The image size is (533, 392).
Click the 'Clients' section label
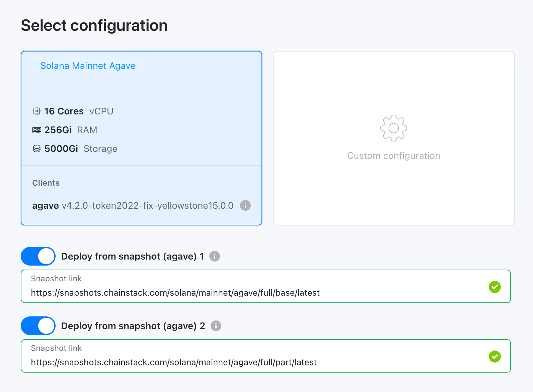click(x=46, y=183)
